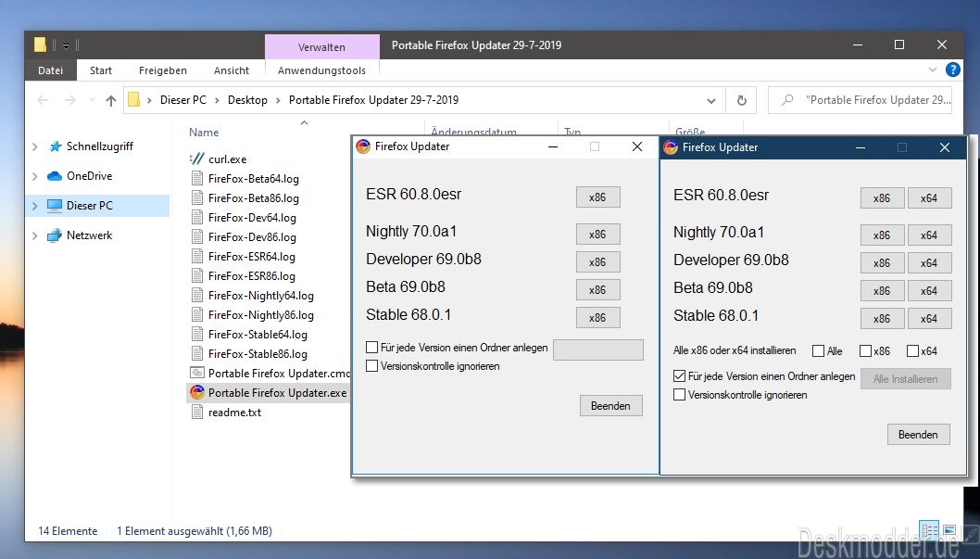Enable 'Für jede Version einen Ordner anlegen' in left updater
Viewport: 980px width, 559px height.
(x=371, y=347)
